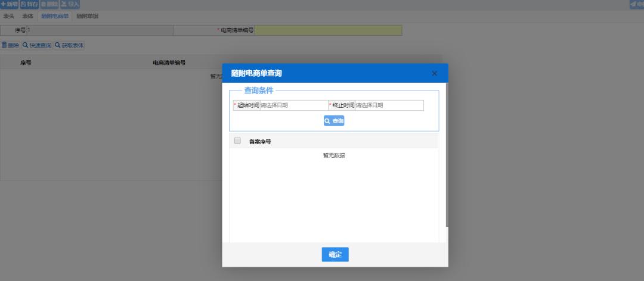The height and width of the screenshot is (281, 644).
Task: Click the 导入 (import) toolbar button
Action: tap(70, 5)
